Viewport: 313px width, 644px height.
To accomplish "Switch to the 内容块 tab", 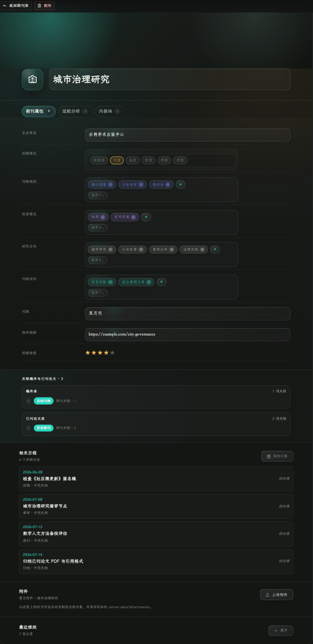I will 110,111.
